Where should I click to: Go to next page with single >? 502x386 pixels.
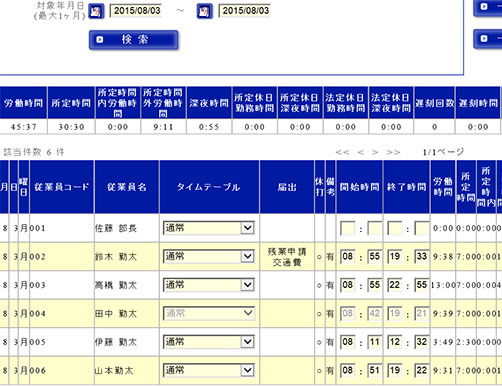pos(375,152)
